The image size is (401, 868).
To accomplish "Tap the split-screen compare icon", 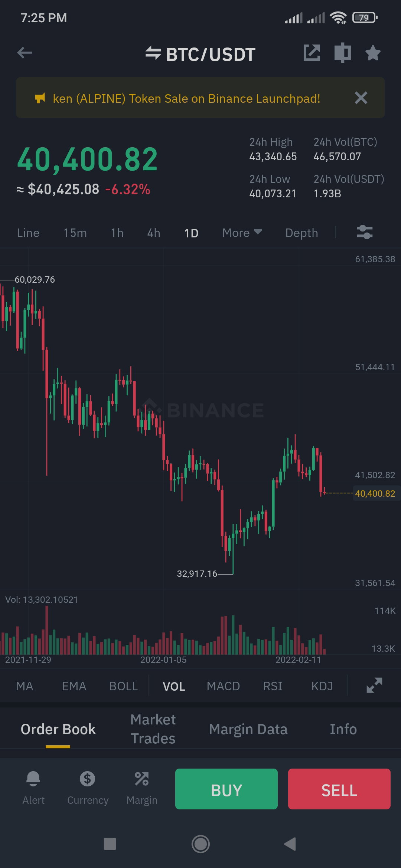I will coord(343,53).
